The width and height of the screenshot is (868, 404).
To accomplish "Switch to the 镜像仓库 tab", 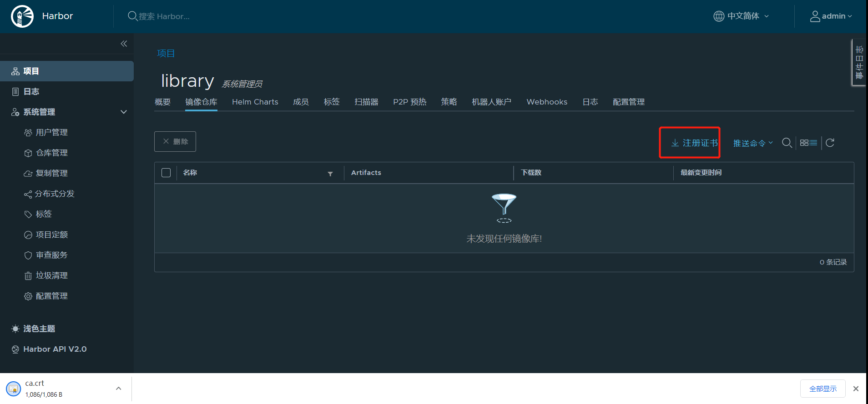I will point(201,102).
